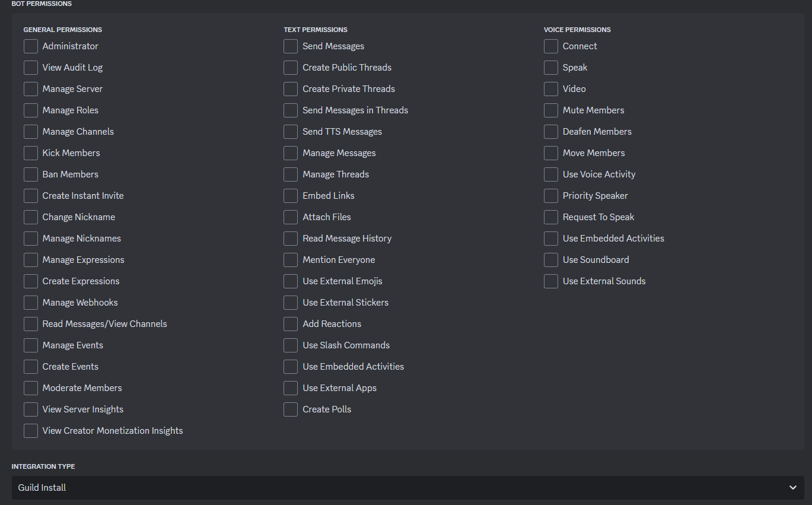Check the View Audit Log box

pyautogui.click(x=31, y=68)
